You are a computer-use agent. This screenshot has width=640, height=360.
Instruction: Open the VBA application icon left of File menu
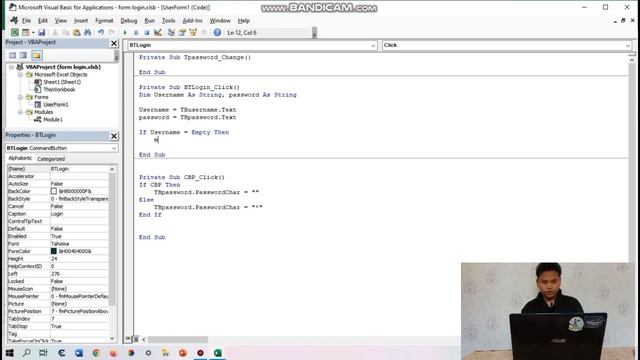(14, 20)
